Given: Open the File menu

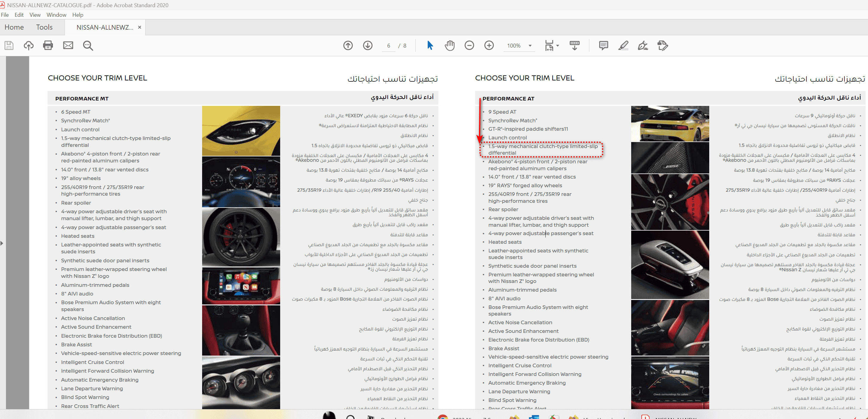Looking at the screenshot, I should tap(5, 15).
